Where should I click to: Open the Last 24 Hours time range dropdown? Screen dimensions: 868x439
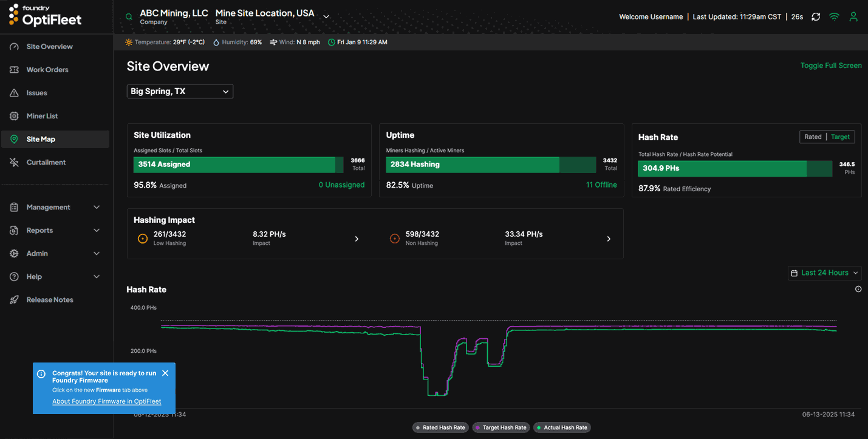pyautogui.click(x=824, y=273)
